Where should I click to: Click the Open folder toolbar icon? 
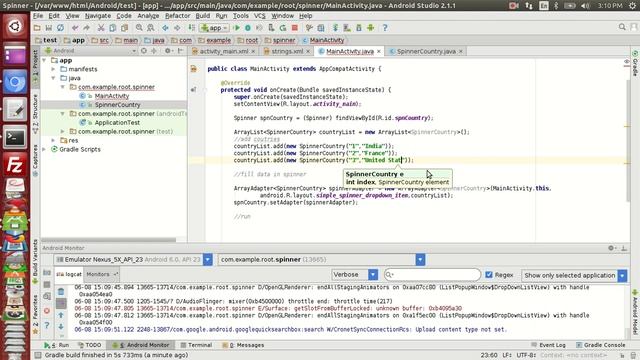[37, 28]
